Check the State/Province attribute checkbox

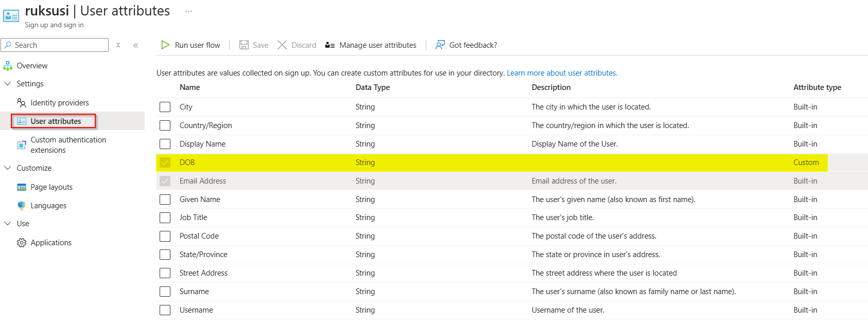[165, 255]
